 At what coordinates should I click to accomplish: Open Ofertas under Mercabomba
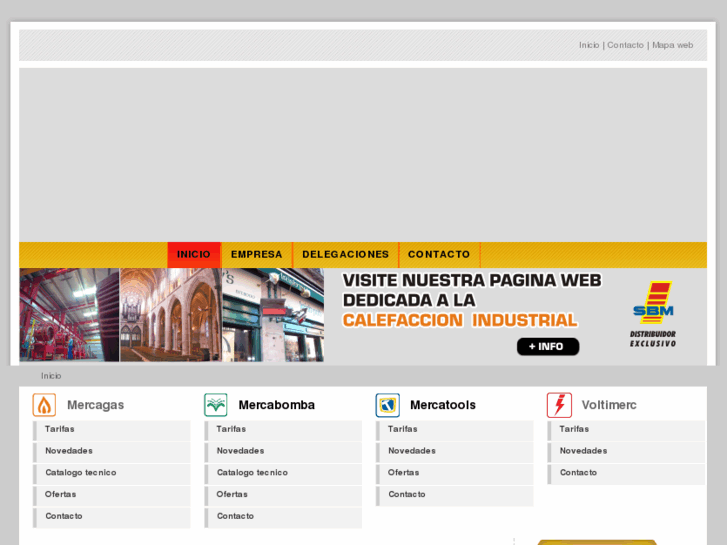pos(283,495)
